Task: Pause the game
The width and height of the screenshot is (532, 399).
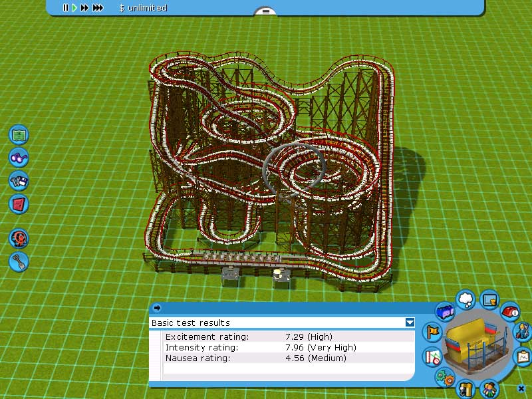Action: 65,8
